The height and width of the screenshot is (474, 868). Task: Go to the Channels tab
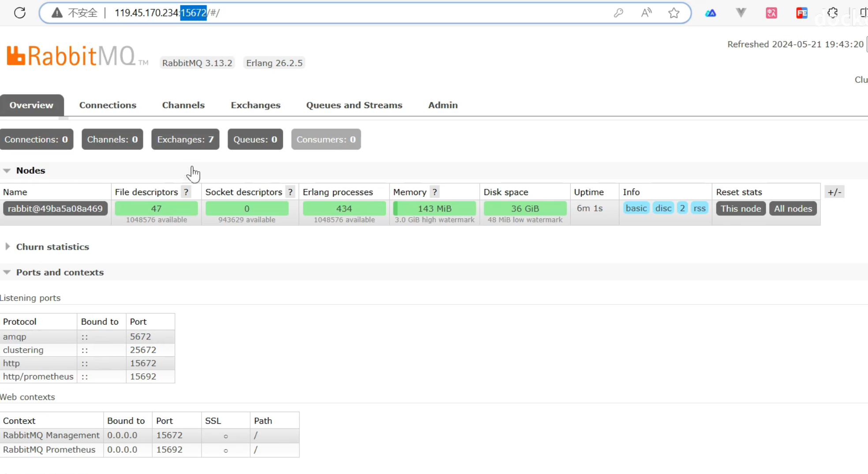pos(183,105)
